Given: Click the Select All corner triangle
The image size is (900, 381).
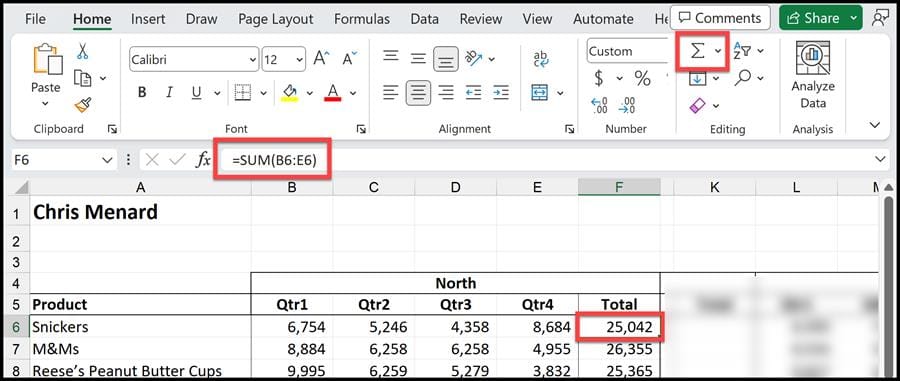Looking at the screenshot, I should [21, 188].
